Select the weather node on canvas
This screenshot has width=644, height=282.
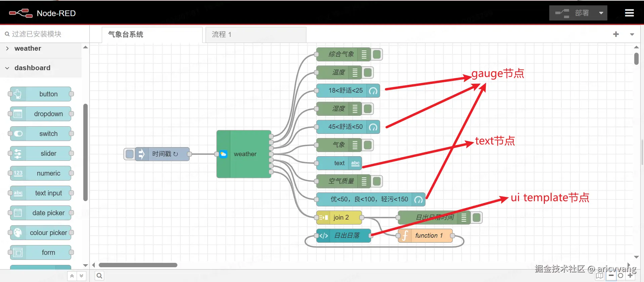[x=244, y=154]
